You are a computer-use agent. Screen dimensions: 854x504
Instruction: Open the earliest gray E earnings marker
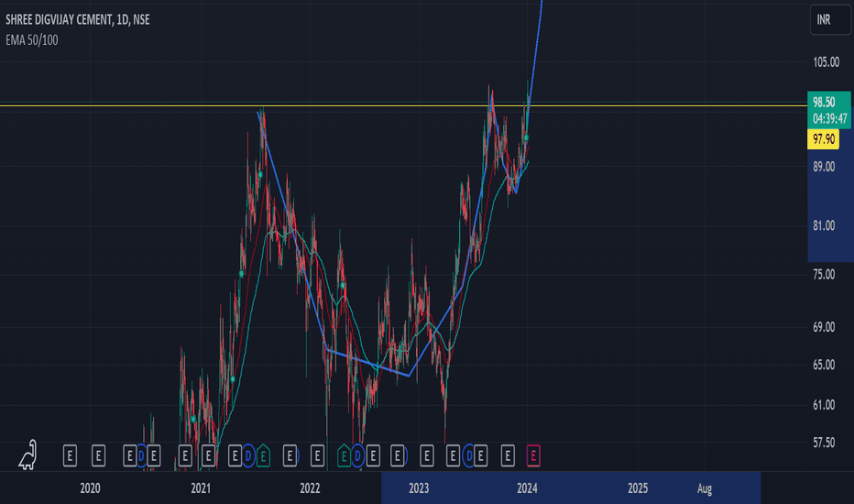[x=70, y=455]
